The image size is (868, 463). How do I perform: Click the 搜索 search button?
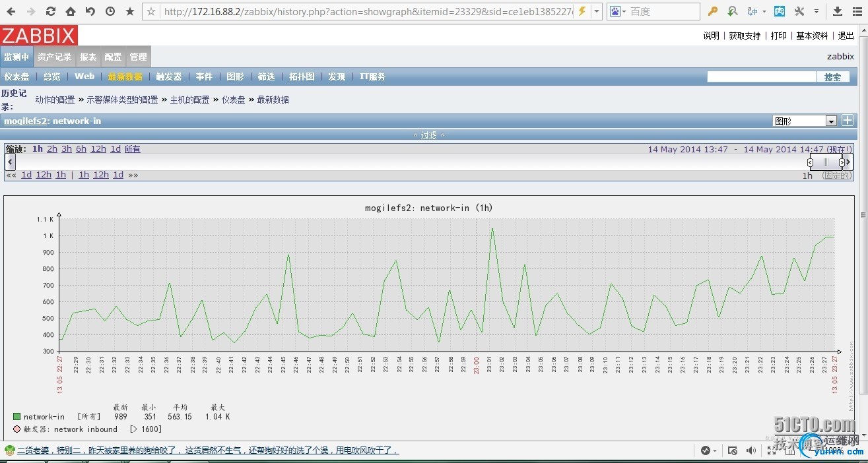pos(832,77)
